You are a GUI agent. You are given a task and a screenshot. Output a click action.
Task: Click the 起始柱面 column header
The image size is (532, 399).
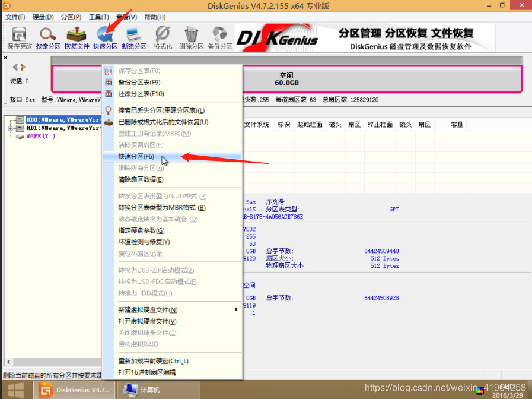[x=310, y=125]
